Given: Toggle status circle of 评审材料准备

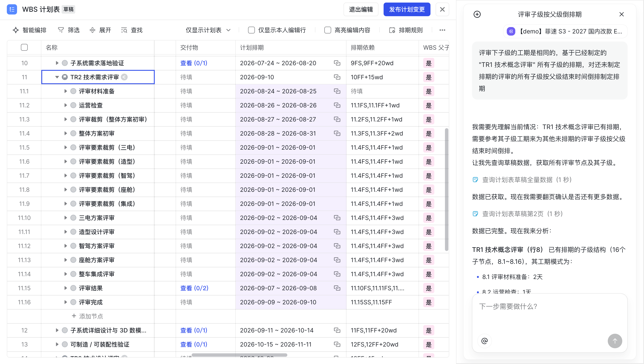Looking at the screenshot, I should click(x=73, y=91).
